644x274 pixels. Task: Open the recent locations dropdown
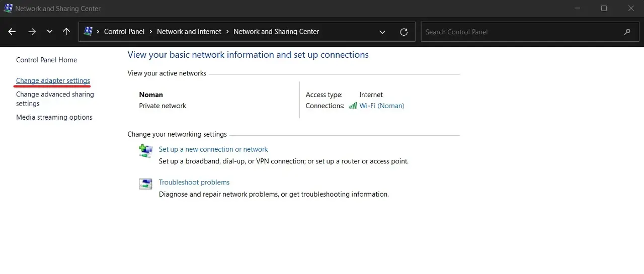point(49,32)
